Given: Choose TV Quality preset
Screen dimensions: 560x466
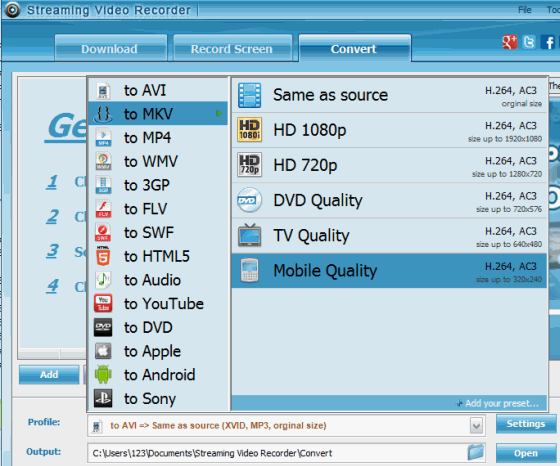Looking at the screenshot, I should (389, 235).
